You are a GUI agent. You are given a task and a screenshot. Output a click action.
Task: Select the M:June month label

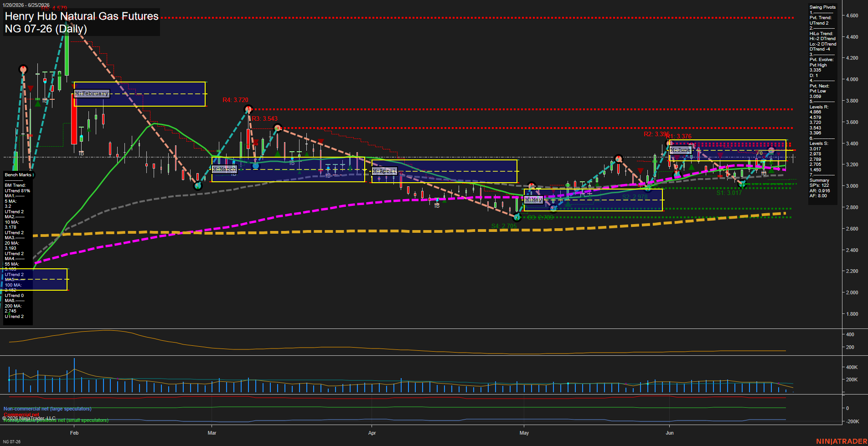[681, 150]
